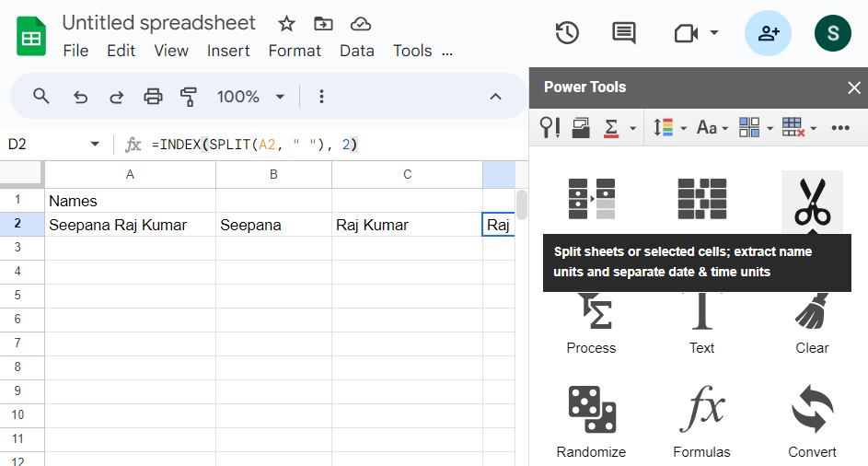The height and width of the screenshot is (466, 868).
Task: Click the Share button
Action: pyautogui.click(x=767, y=33)
